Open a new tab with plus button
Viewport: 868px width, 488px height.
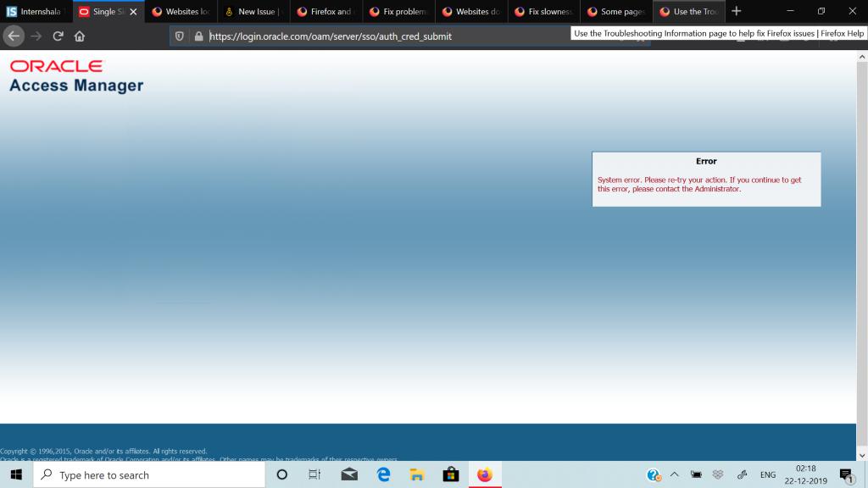pyautogui.click(x=736, y=12)
